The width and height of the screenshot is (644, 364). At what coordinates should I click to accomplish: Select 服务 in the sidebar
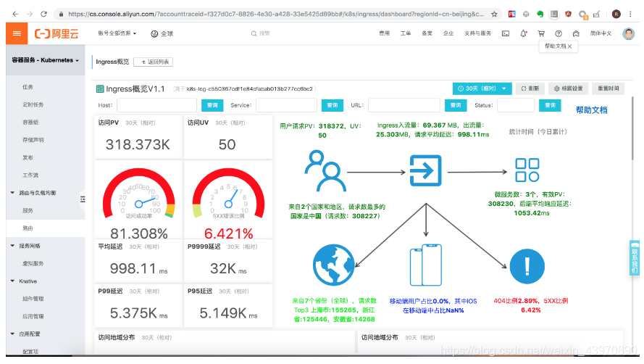coord(28,210)
